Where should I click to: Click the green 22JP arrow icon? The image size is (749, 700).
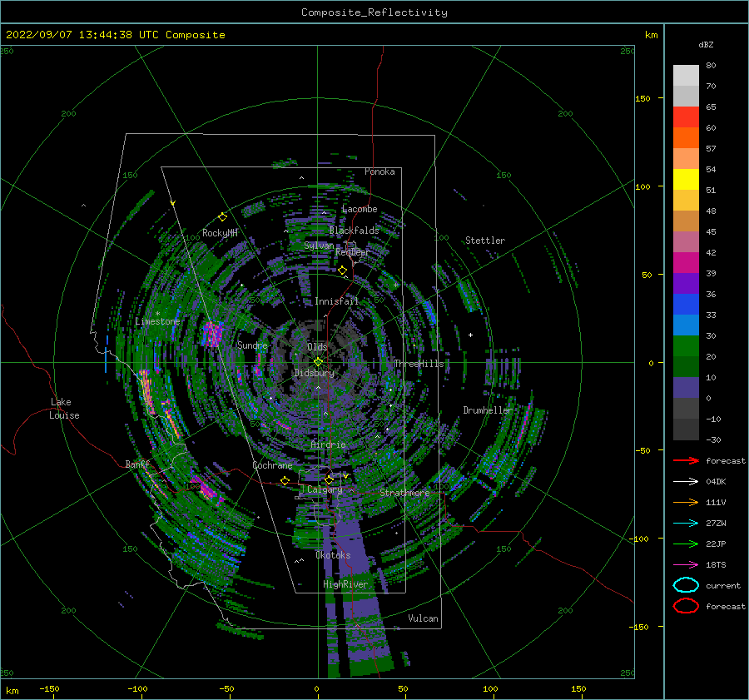tap(686, 544)
